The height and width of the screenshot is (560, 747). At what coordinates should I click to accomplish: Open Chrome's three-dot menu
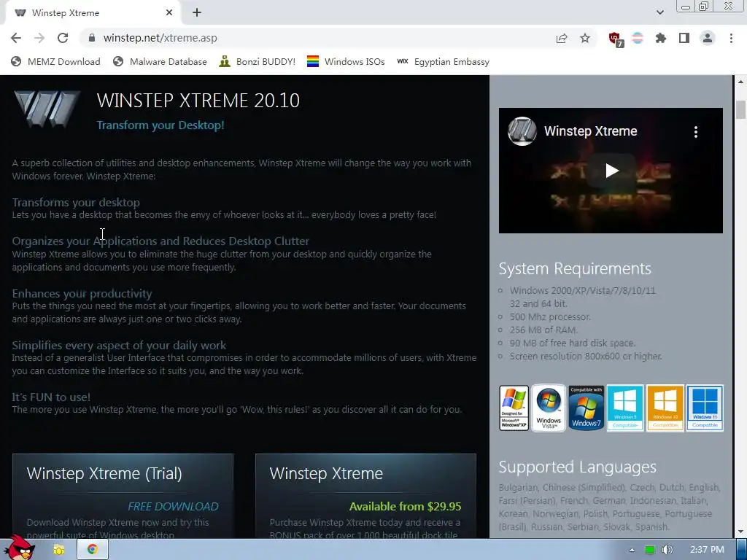point(731,38)
